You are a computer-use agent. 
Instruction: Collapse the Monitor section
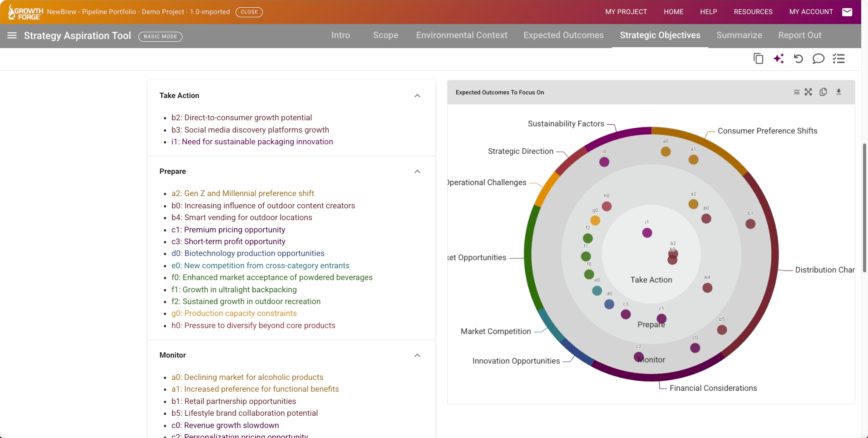[417, 355]
